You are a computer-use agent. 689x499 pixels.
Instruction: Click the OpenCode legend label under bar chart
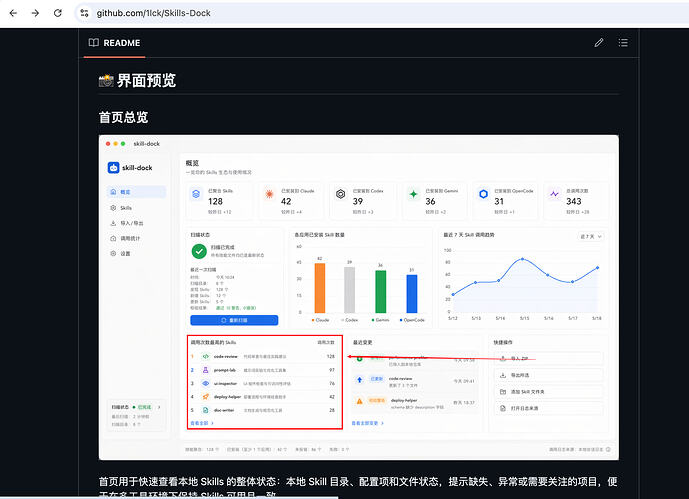pos(412,320)
